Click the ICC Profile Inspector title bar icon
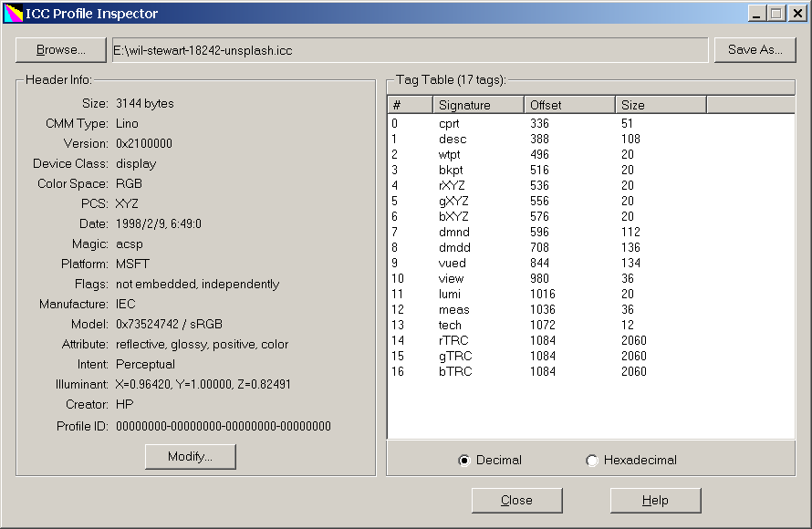Screen dimensions: 812x529 pos(13,14)
